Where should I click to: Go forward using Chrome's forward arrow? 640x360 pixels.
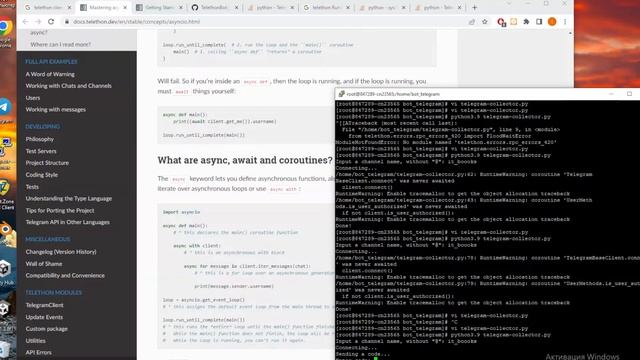pos(38,22)
